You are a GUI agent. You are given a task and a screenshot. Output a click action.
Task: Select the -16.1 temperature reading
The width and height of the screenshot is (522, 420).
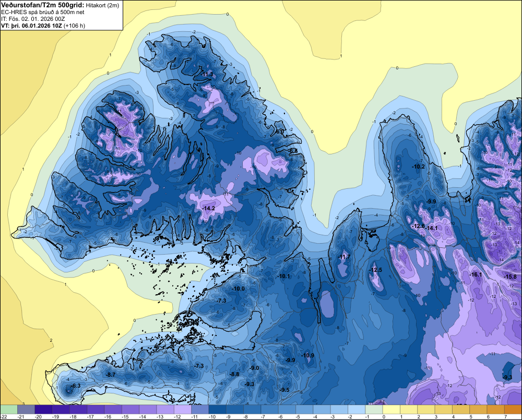click(x=476, y=274)
